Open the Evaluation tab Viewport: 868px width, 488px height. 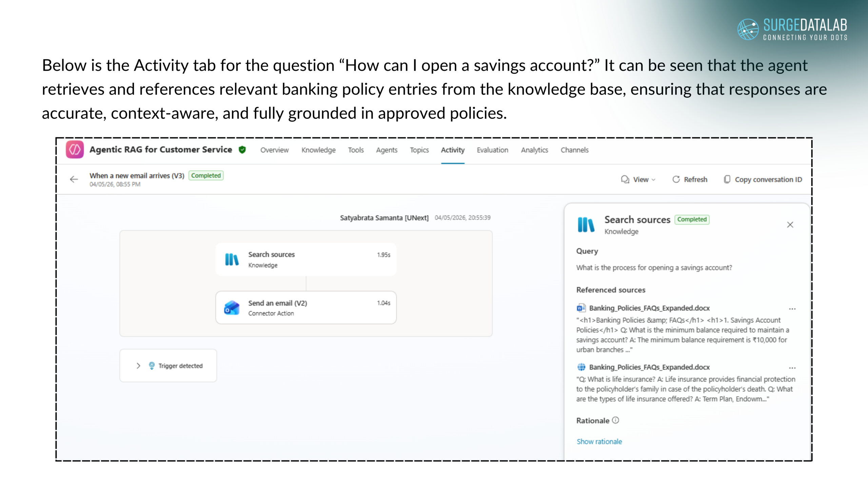pyautogui.click(x=492, y=150)
